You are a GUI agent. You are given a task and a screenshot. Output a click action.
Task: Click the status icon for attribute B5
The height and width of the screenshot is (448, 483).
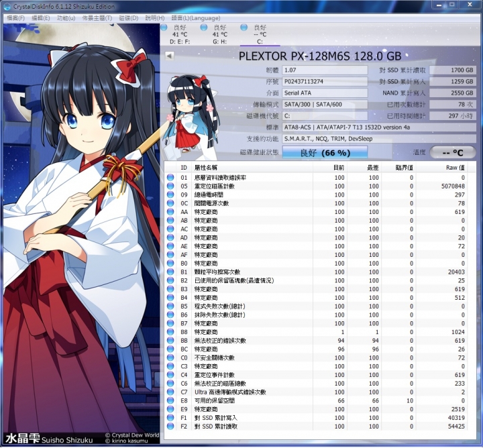170,306
